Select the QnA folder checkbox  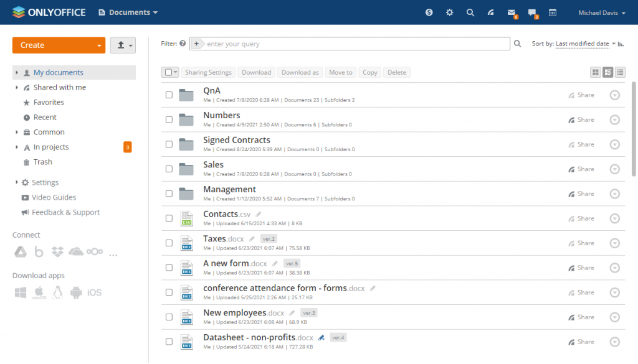pyautogui.click(x=169, y=95)
